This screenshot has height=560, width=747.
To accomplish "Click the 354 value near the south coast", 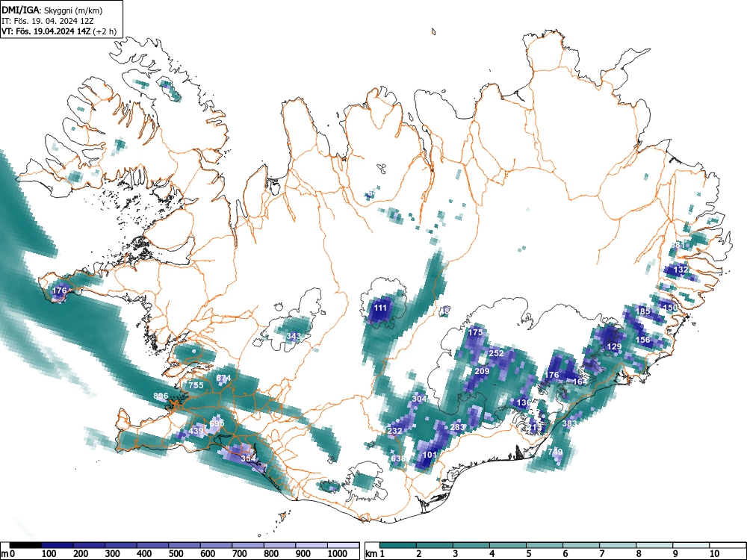I will 248,458.
